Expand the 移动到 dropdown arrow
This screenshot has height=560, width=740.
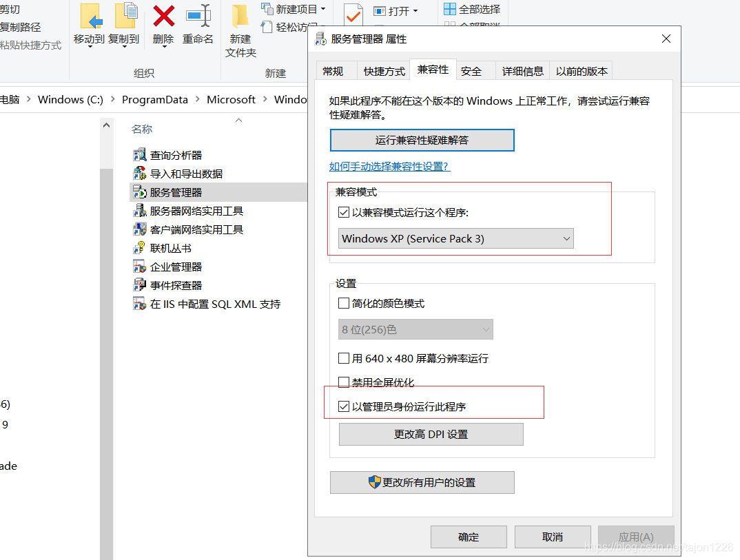[90, 47]
